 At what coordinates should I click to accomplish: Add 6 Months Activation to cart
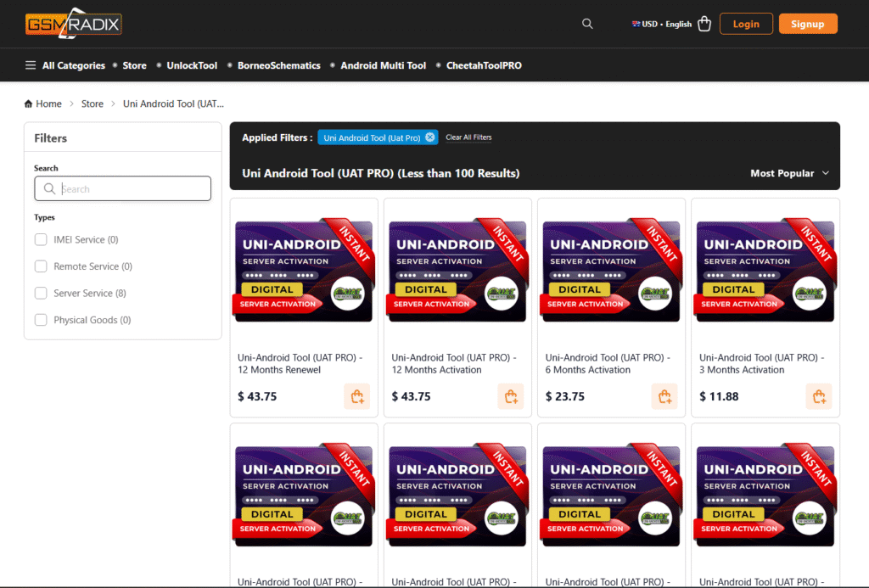pos(664,396)
